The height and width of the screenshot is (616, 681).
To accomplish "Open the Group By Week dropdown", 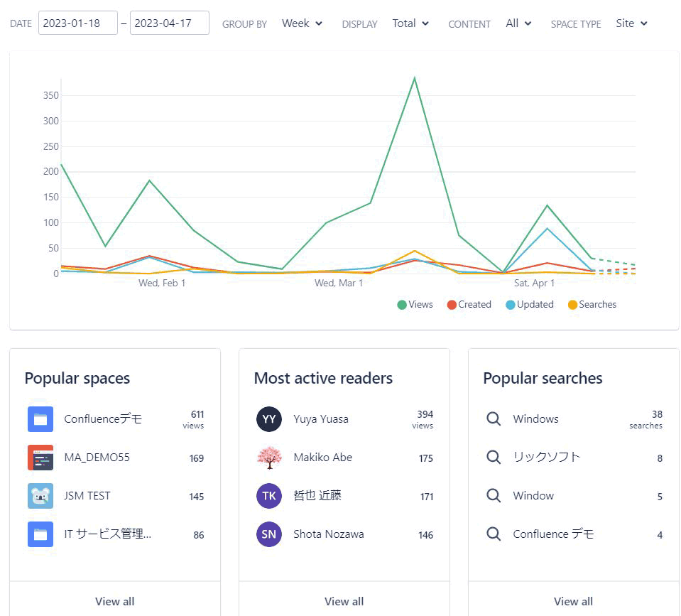I will (302, 23).
